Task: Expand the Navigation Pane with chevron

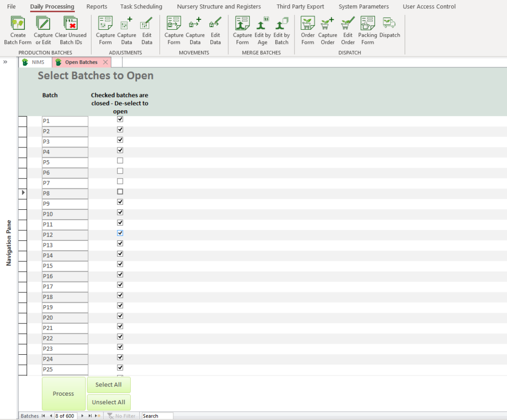Action: click(5, 62)
